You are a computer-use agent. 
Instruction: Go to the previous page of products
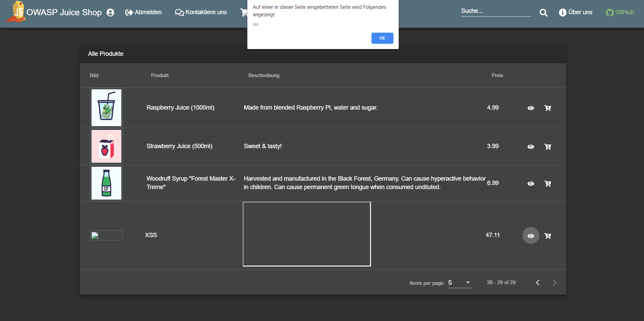click(538, 282)
